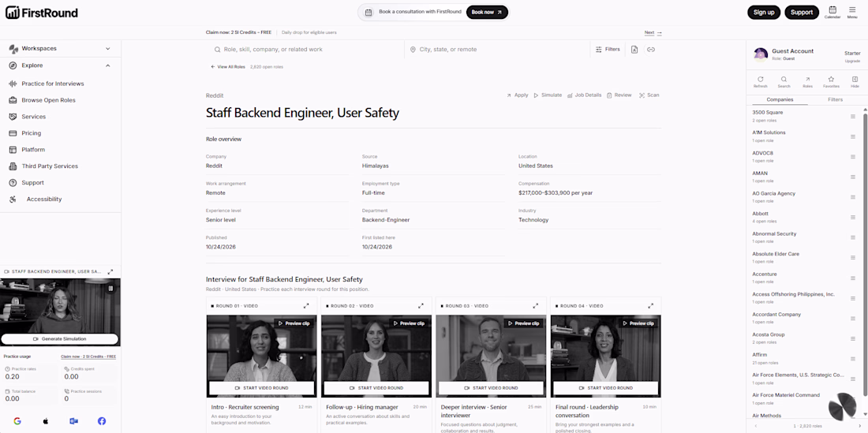Viewport: 868px width, 433px height.
Task: Sign in with Facebook icon
Action: [102, 421]
